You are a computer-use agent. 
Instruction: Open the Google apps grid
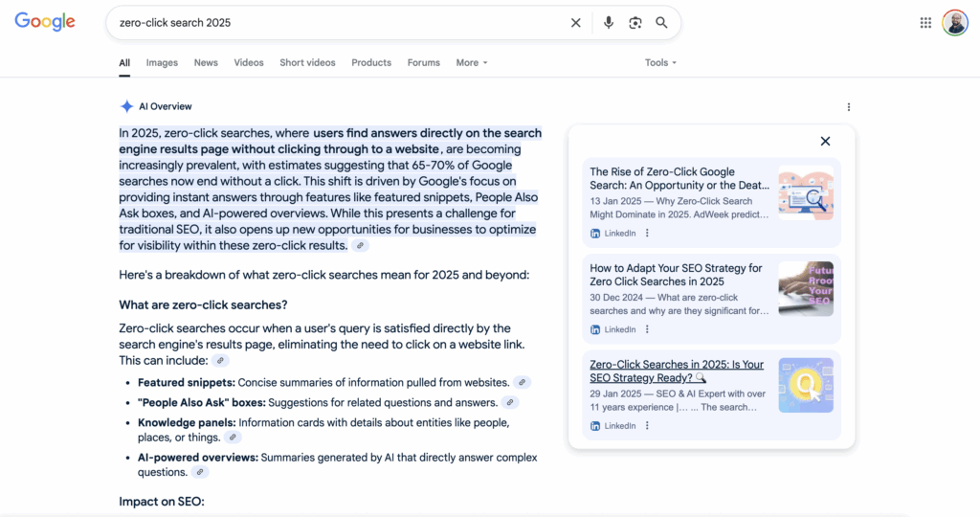(x=925, y=23)
